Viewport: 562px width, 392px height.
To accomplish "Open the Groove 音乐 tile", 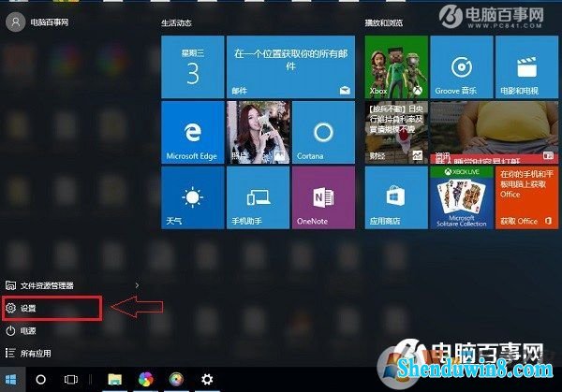I will tap(462, 66).
